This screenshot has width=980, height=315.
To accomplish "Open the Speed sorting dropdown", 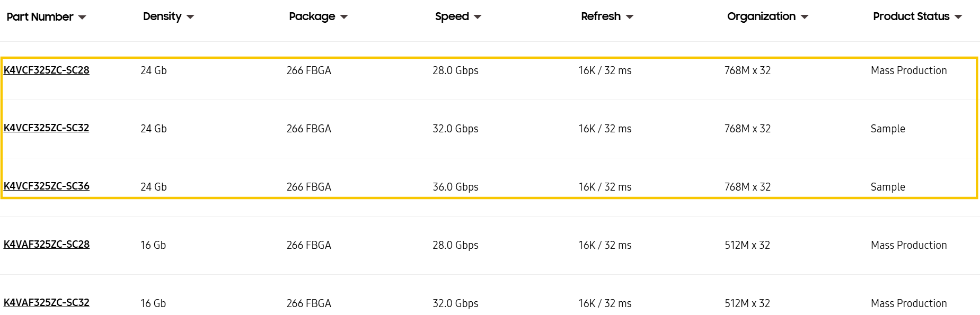I will click(x=478, y=16).
